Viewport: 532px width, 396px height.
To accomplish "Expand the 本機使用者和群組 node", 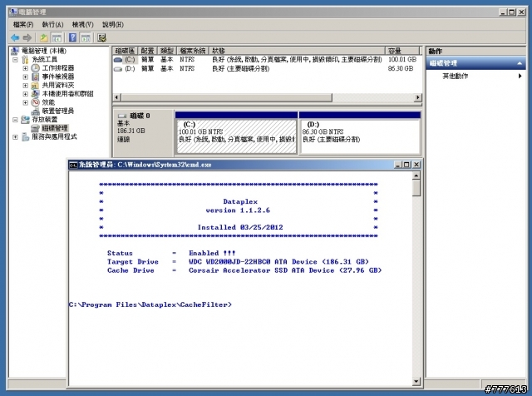I will pyautogui.click(x=26, y=93).
